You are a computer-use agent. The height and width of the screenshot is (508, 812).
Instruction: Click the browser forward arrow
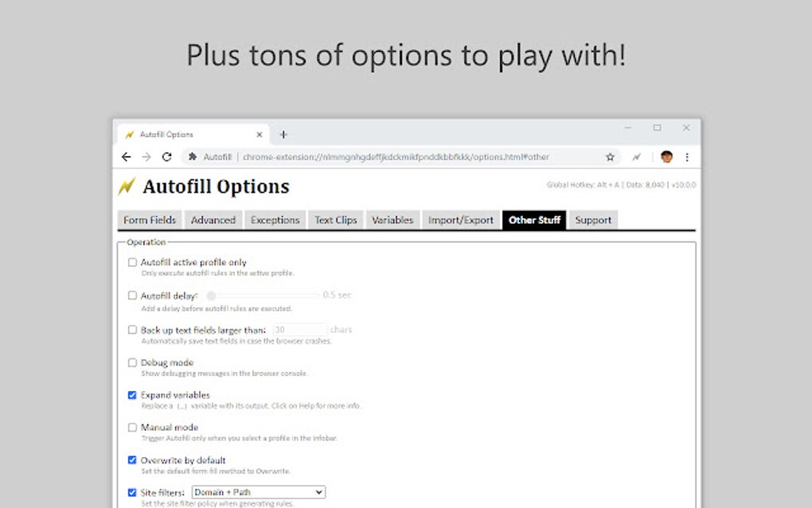click(x=146, y=157)
